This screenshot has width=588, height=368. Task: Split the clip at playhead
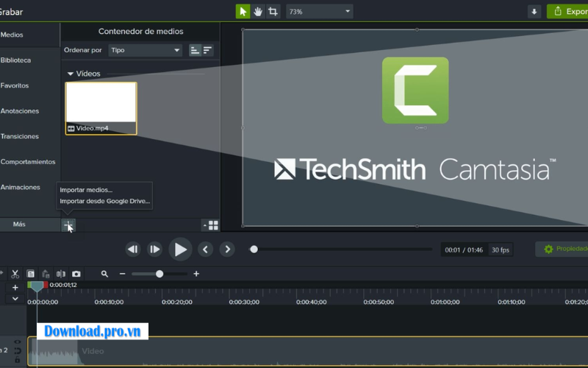(61, 274)
